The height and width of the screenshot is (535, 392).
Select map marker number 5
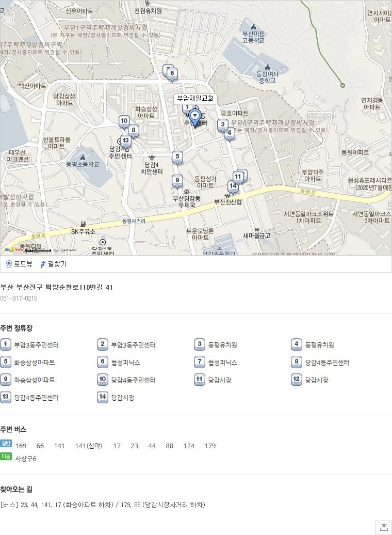pyautogui.click(x=177, y=156)
